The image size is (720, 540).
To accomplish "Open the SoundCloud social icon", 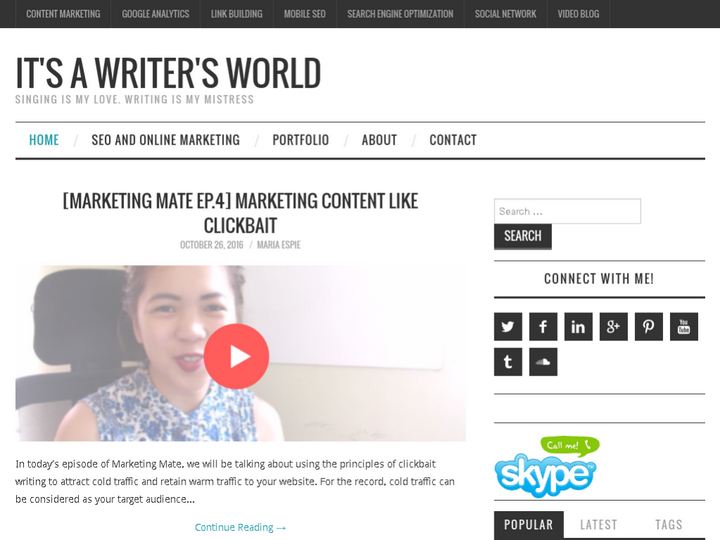I will 543,362.
